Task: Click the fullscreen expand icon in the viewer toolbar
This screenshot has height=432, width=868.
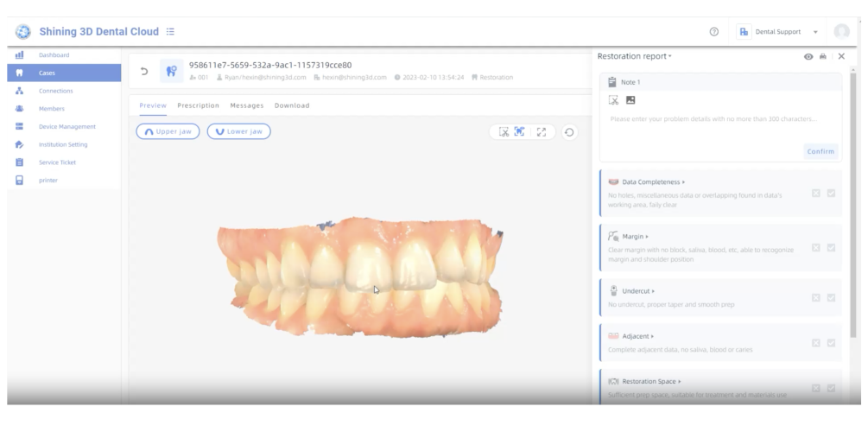Action: click(x=542, y=132)
